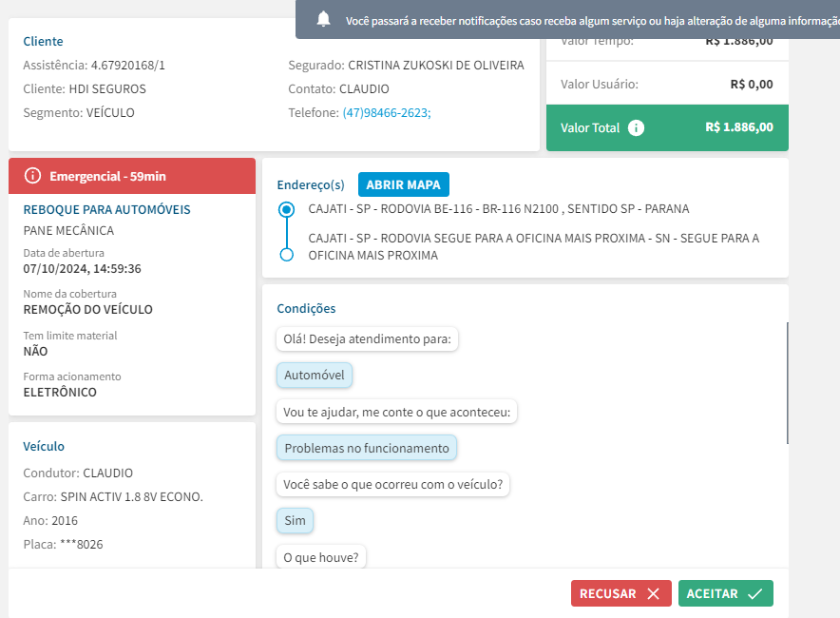The image size is (840, 618).
Task: Click the ELETRÔNICO activation value
Action: click(x=60, y=393)
